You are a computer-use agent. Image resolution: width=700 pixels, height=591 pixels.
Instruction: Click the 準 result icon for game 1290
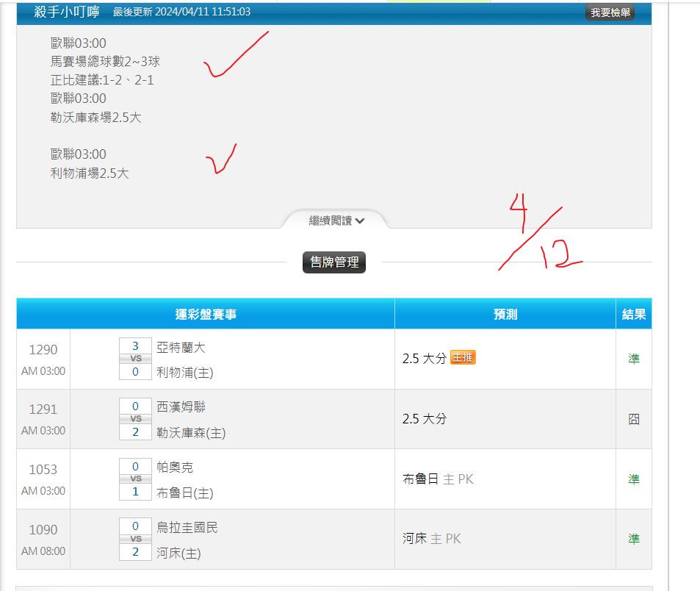point(633,359)
